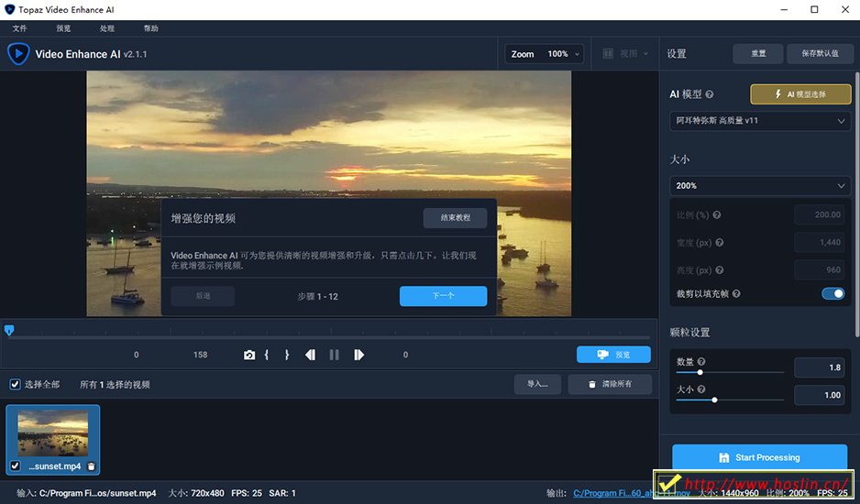The width and height of the screenshot is (860, 504).
Task: Click 清除所有 clear all button
Action: point(610,384)
